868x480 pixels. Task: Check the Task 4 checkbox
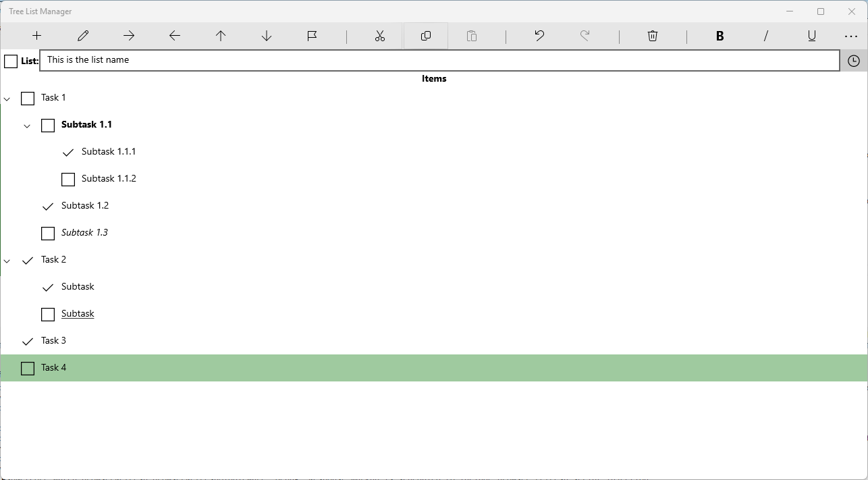(27, 368)
